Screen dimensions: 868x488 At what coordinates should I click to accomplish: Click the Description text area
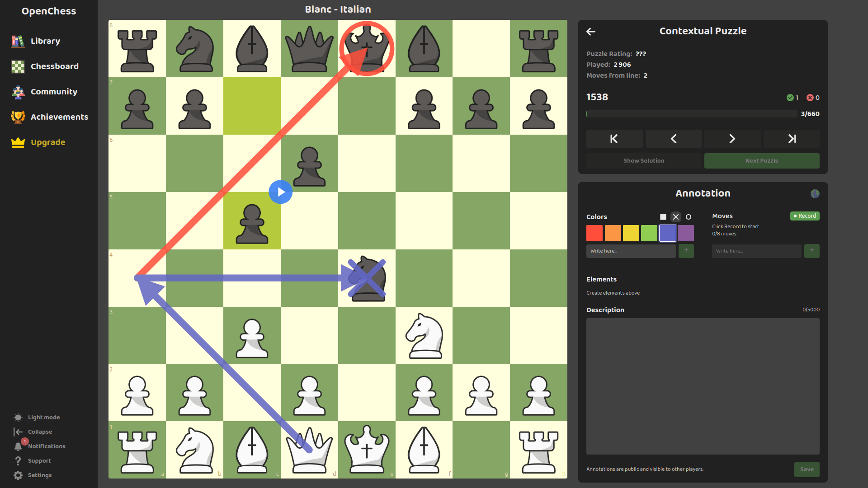703,386
